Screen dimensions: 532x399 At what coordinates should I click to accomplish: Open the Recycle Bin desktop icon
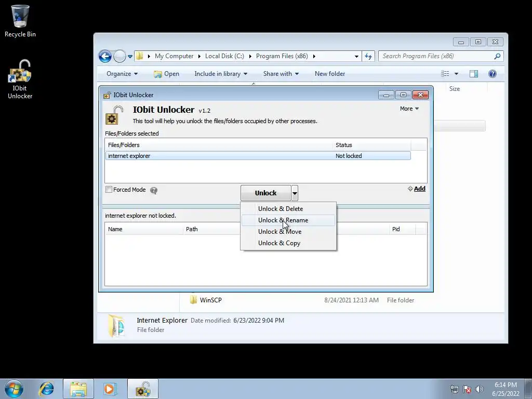(x=20, y=21)
